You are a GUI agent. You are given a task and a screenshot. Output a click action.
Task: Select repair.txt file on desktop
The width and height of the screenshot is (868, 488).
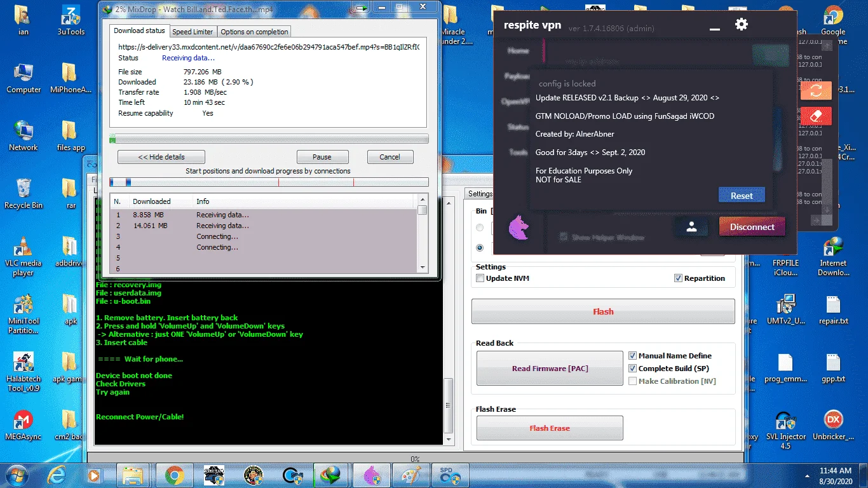(833, 309)
